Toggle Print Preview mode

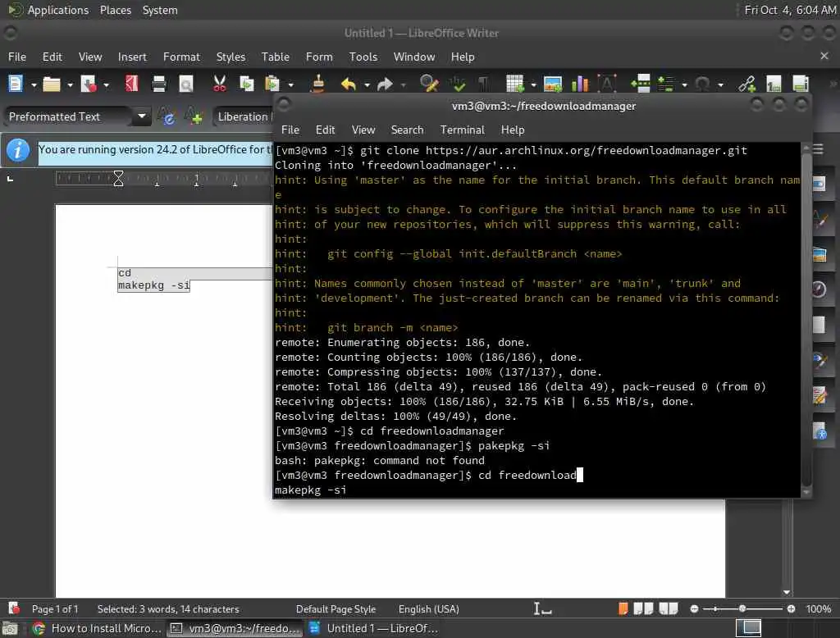tap(186, 84)
